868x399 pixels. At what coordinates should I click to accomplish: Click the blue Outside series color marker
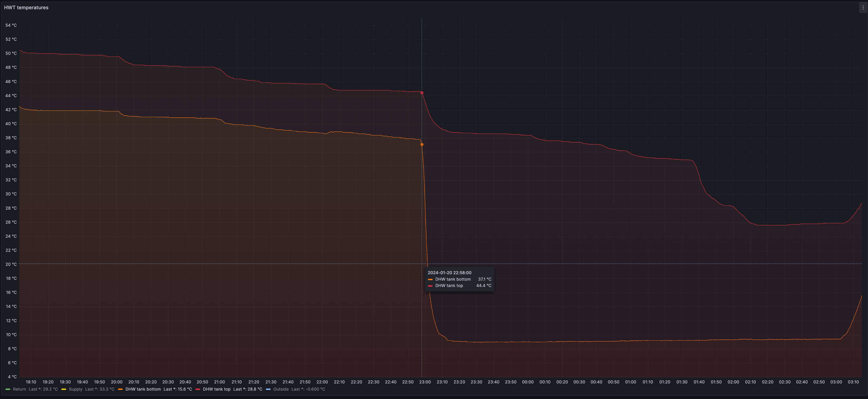[268, 389]
